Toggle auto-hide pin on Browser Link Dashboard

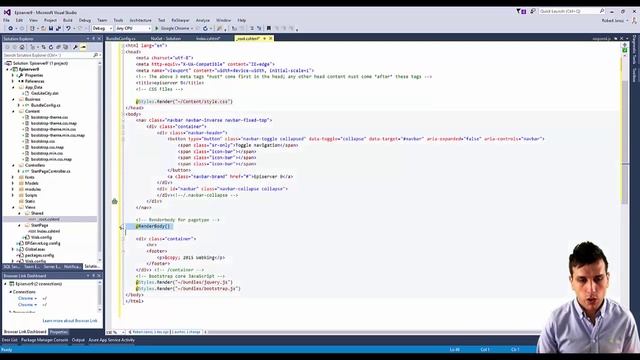pyautogui.click(x=93, y=276)
